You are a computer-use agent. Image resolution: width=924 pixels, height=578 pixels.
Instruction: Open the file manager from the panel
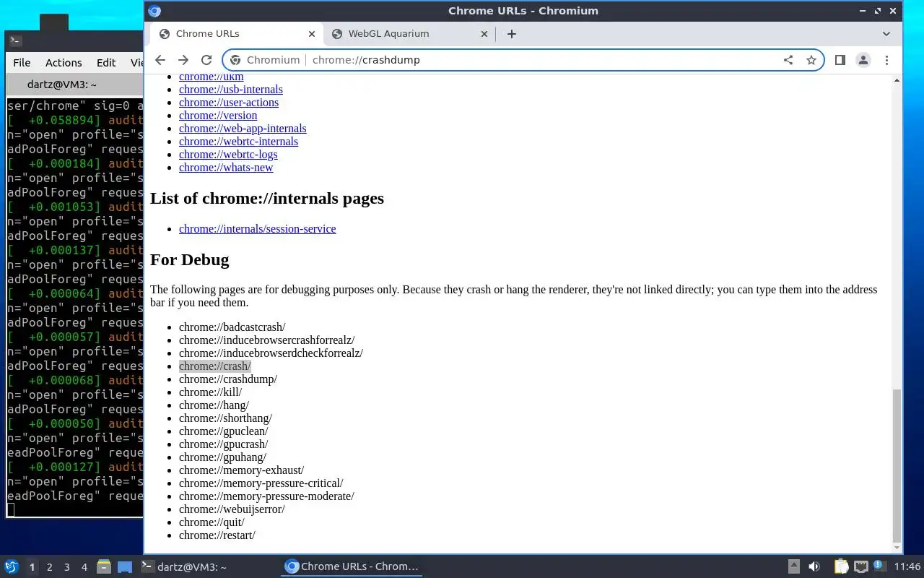pos(103,567)
